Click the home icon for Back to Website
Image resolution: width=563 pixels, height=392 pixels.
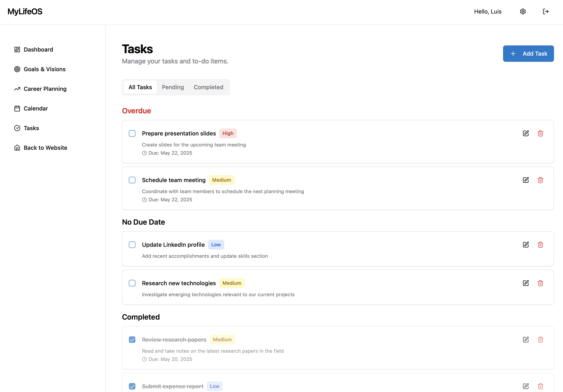[x=17, y=148]
